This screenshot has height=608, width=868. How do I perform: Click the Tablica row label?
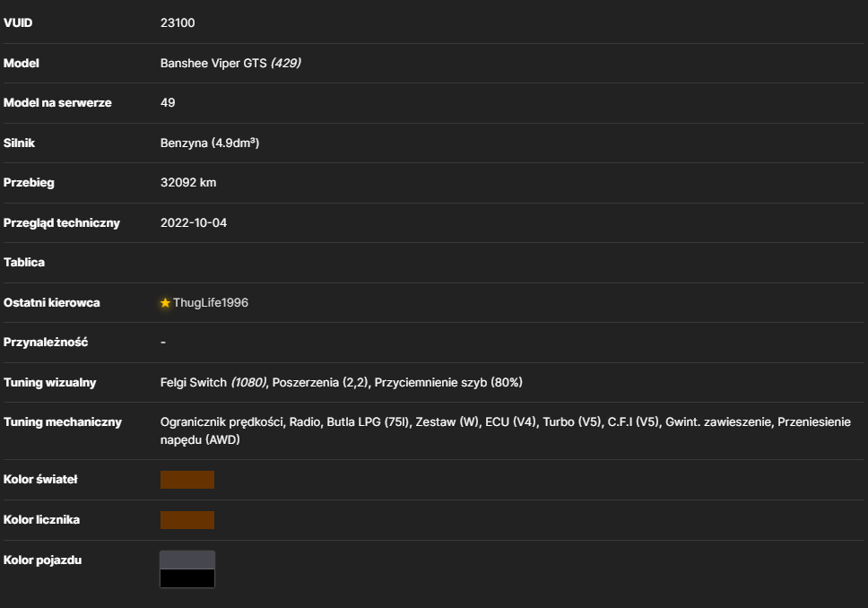coord(24,263)
